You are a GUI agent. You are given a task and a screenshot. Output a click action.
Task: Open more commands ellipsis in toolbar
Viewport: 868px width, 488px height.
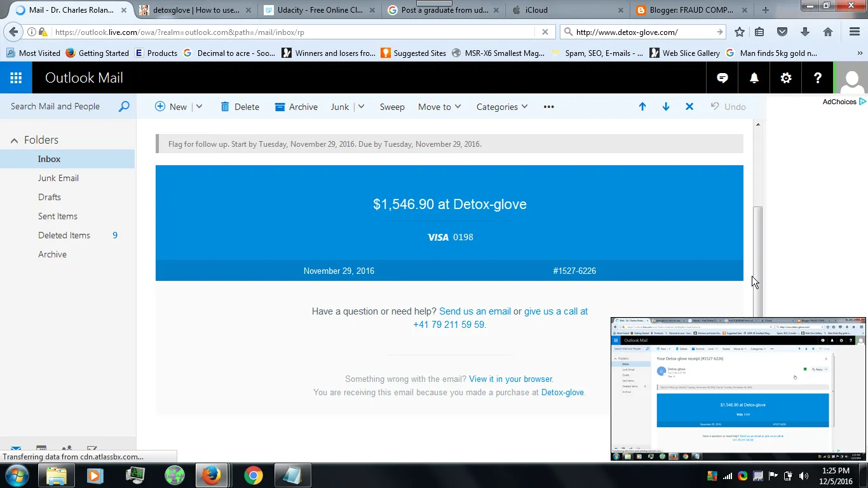pos(549,107)
